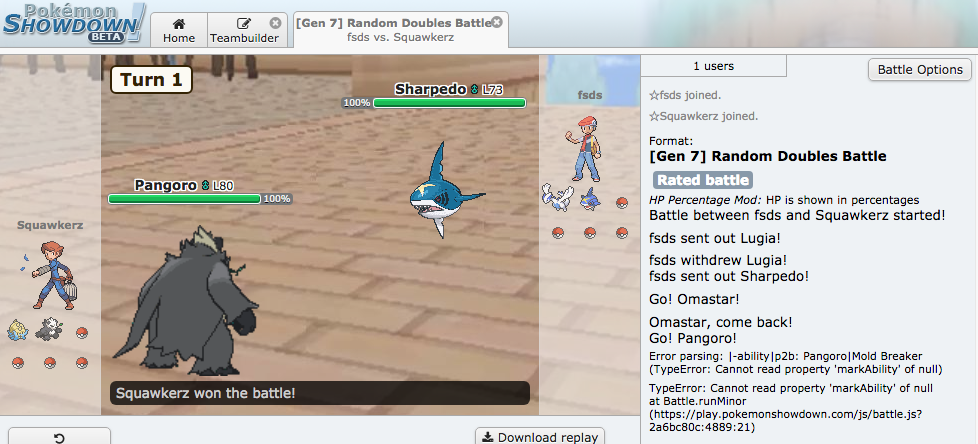
Task: Click the Pangoro icon in Squawkerz team
Action: [x=49, y=329]
